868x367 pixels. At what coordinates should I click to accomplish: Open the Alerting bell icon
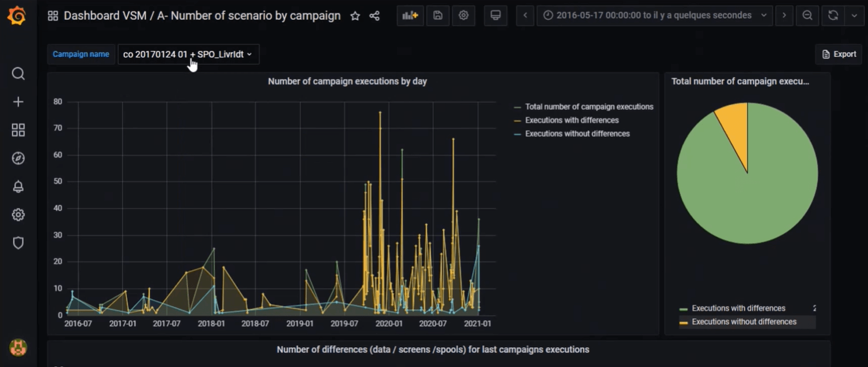click(18, 186)
